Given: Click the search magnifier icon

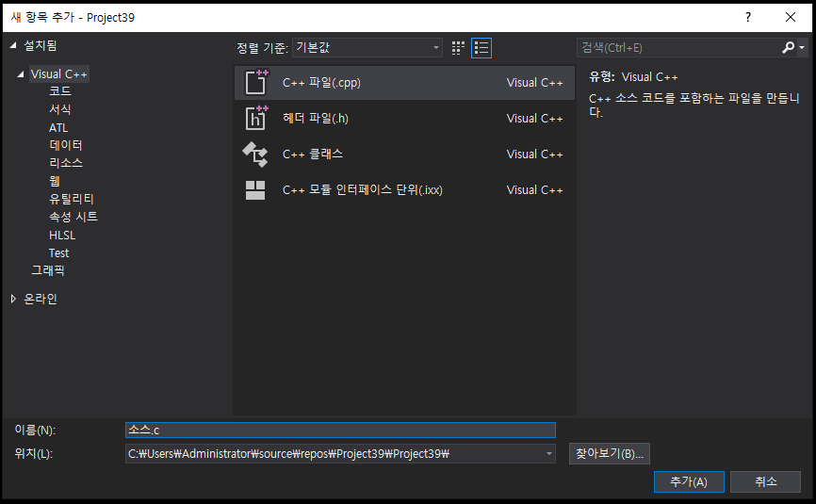Looking at the screenshot, I should pyautogui.click(x=788, y=47).
